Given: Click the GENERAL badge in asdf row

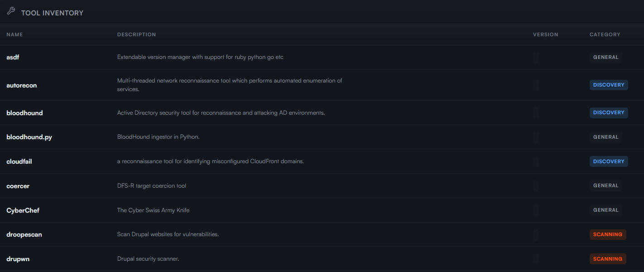Looking at the screenshot, I should 606,57.
